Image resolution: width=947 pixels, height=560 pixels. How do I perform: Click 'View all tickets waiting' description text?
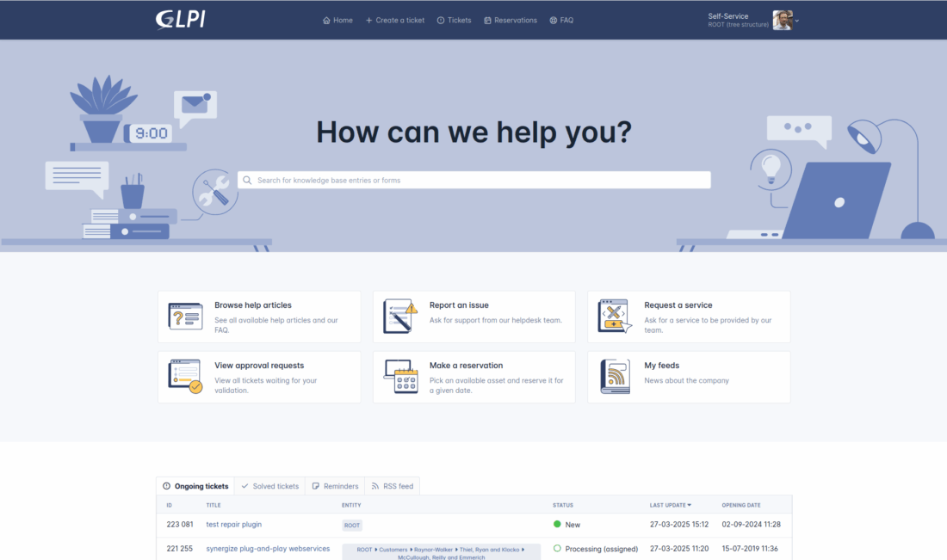[266, 385]
